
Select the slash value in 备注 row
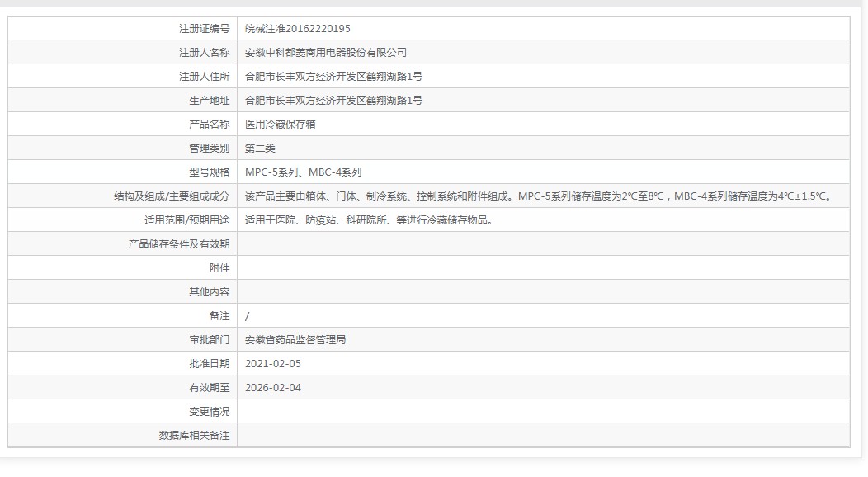[247, 316]
